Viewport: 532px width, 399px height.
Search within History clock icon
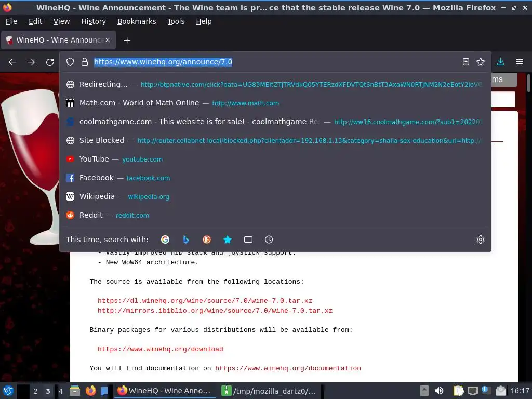click(269, 240)
